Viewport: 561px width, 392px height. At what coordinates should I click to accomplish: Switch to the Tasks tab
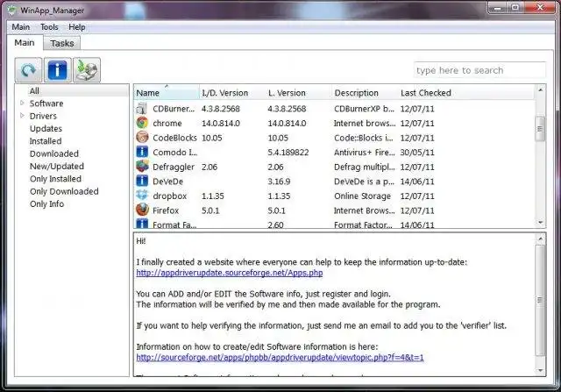pyautogui.click(x=62, y=43)
